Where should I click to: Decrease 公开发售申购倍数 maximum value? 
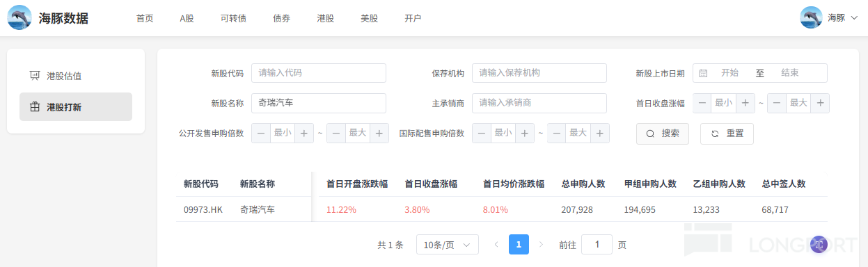tap(337, 133)
